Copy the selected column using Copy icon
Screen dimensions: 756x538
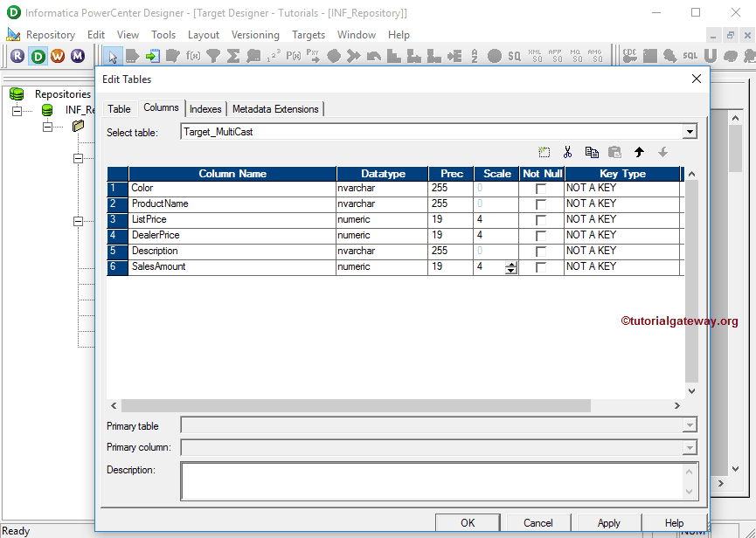592,151
